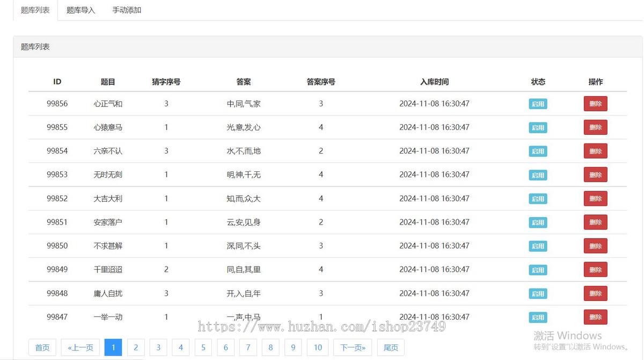This screenshot has height=360, width=644.
Task: Toggle 启用 status for 一举一动
Action: [538, 318]
